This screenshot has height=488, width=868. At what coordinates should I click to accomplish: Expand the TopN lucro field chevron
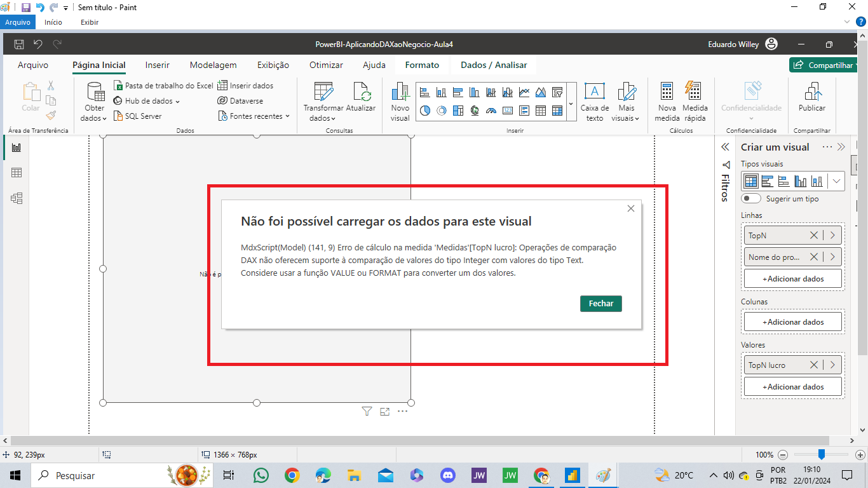point(832,365)
